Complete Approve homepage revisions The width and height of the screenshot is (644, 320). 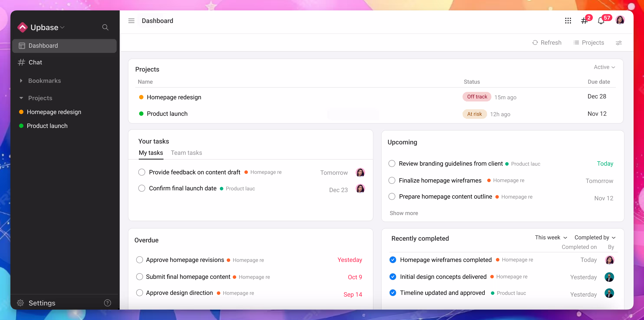[x=139, y=260]
